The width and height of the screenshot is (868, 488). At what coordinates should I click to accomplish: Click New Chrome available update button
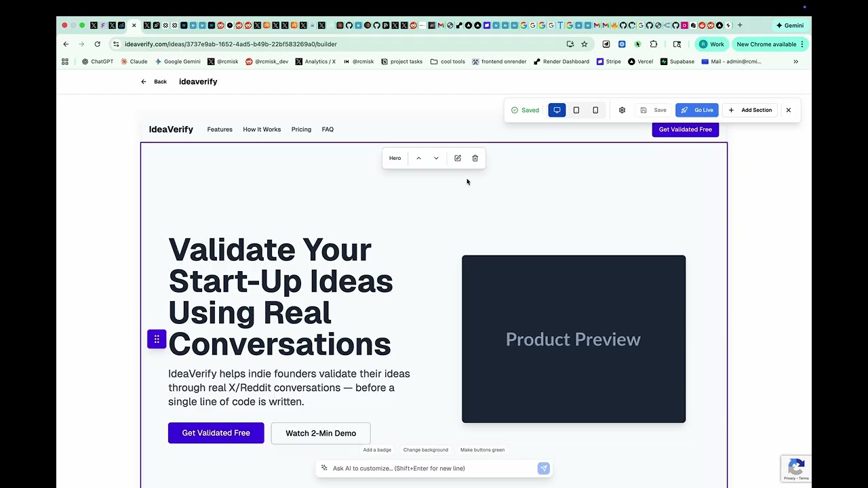coord(770,44)
